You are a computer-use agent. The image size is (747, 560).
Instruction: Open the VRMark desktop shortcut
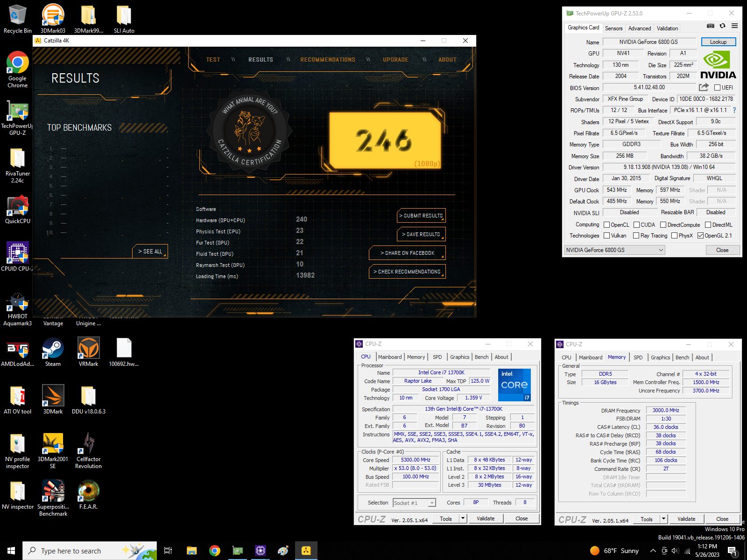pyautogui.click(x=88, y=352)
